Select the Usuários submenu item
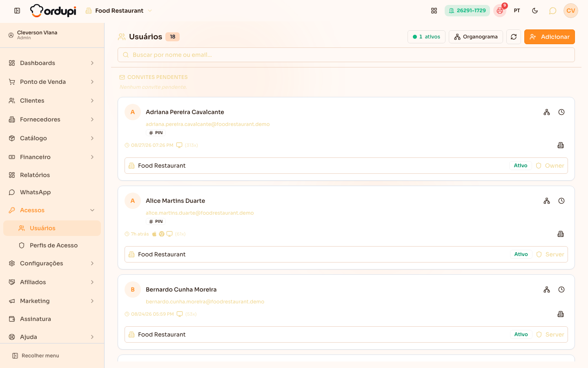 (x=52, y=228)
